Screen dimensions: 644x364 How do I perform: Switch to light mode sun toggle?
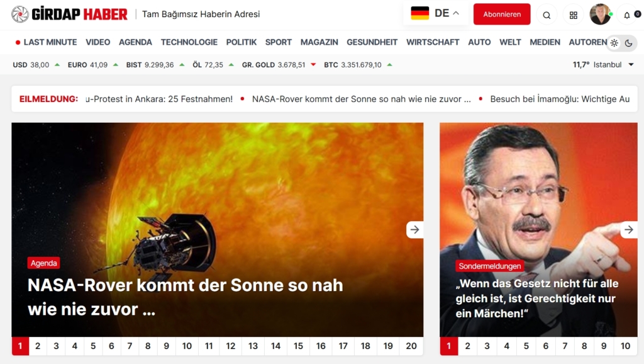coord(614,43)
